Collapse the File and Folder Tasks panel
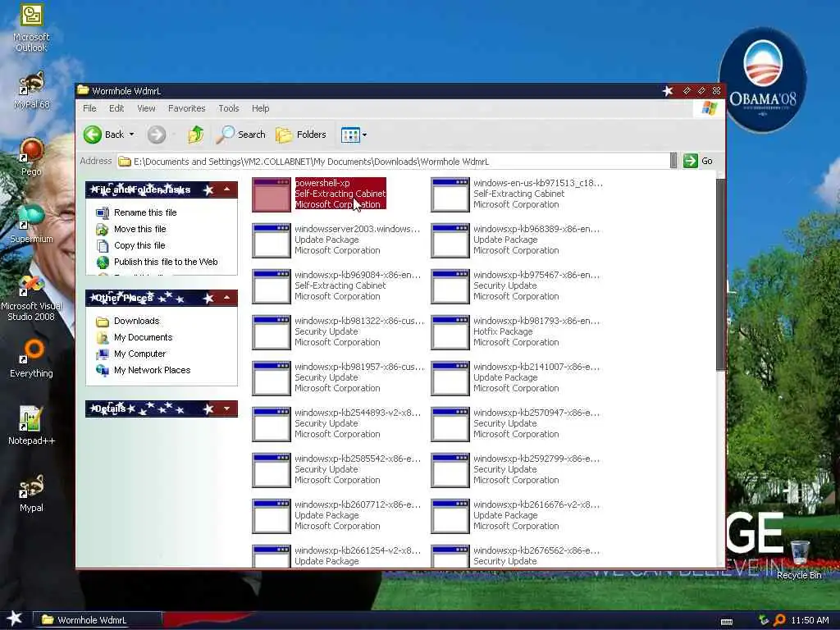Viewport: 840px width, 630px height. 226,189
